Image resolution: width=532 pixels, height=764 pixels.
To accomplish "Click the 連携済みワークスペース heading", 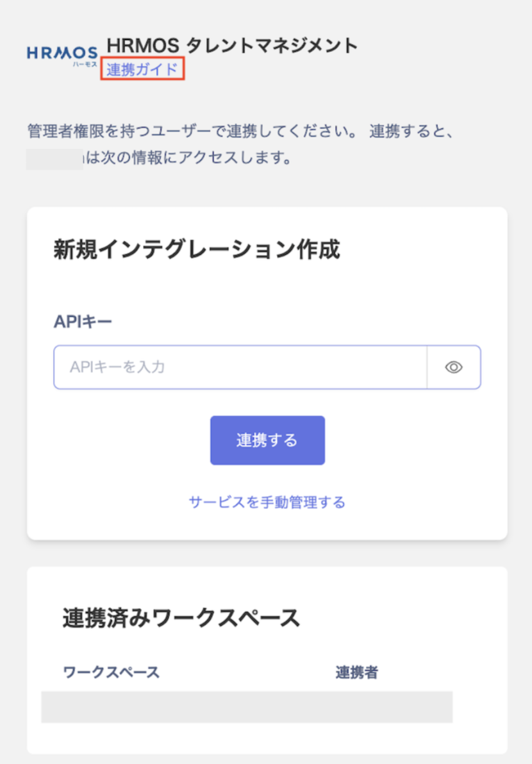I will 181,618.
